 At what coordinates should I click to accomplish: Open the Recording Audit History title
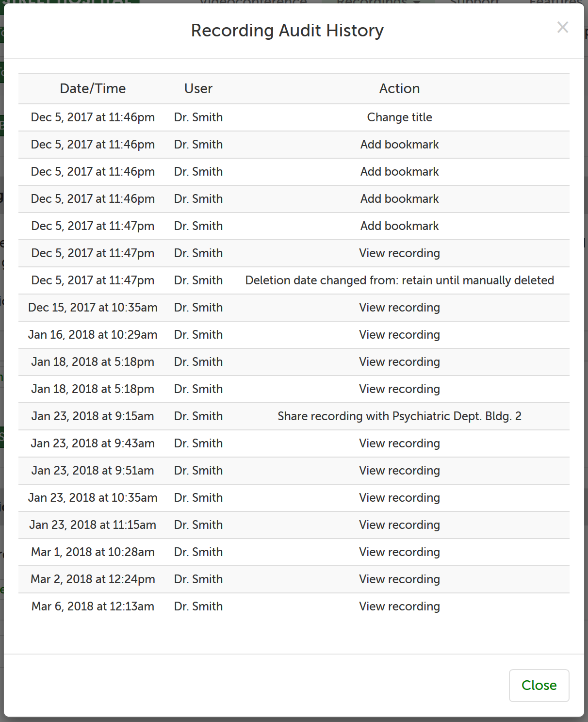pyautogui.click(x=286, y=30)
